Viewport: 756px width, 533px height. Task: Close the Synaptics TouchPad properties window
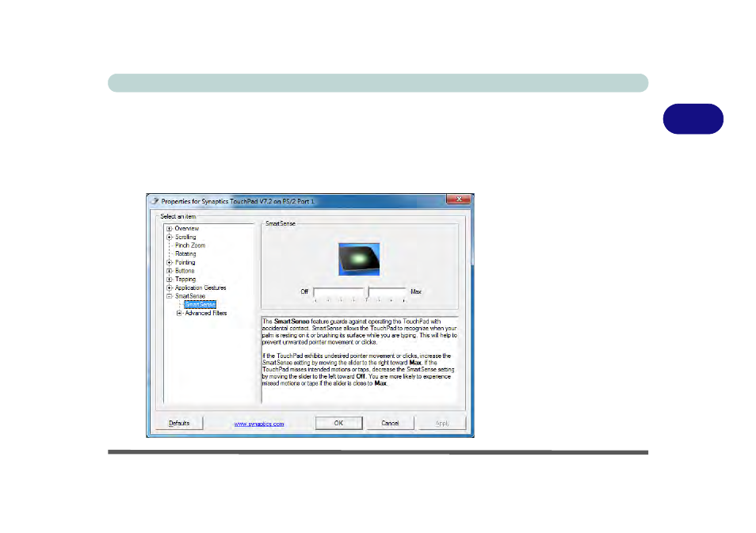[459, 199]
